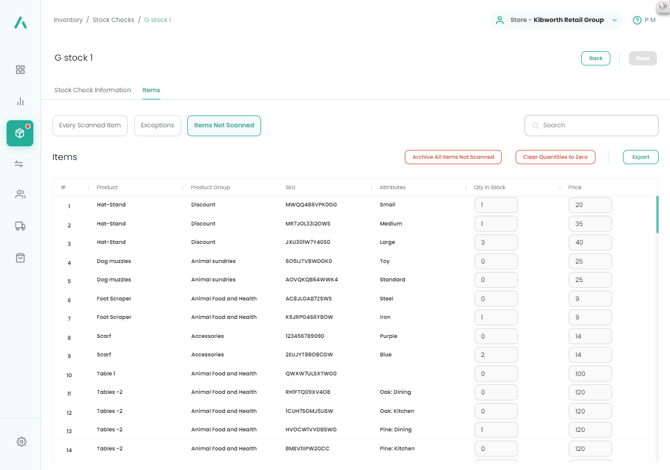
Task: Open the bar chart reports icon
Action: pos(20,102)
